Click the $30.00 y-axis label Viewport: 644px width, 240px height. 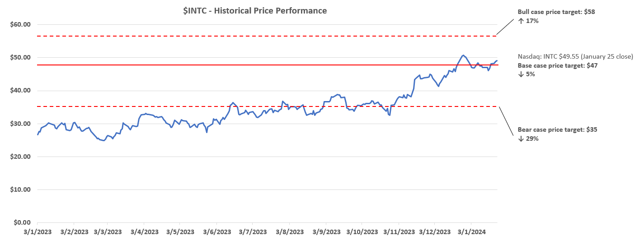coord(19,124)
